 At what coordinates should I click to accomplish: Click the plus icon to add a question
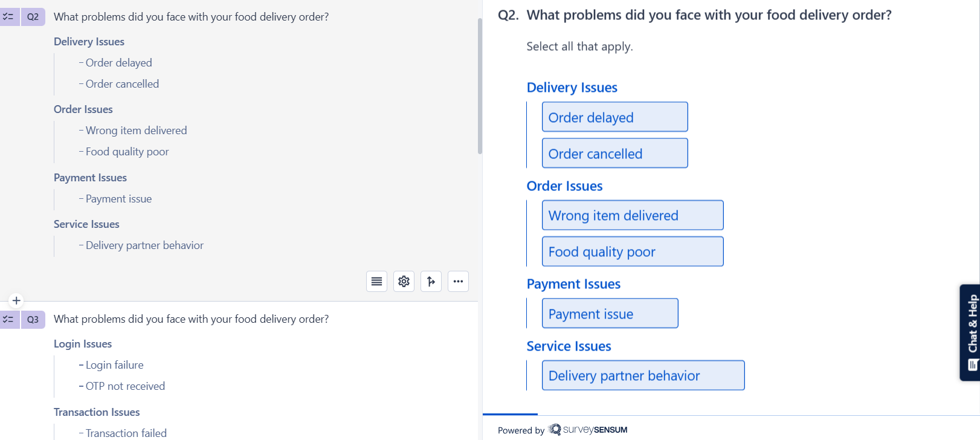click(16, 300)
